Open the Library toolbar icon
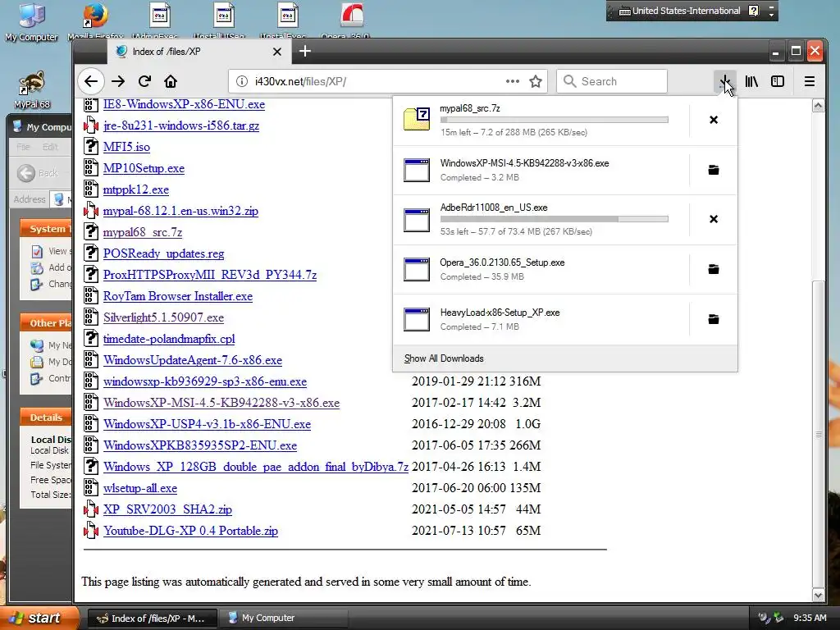This screenshot has width=840, height=630. pyautogui.click(x=751, y=81)
